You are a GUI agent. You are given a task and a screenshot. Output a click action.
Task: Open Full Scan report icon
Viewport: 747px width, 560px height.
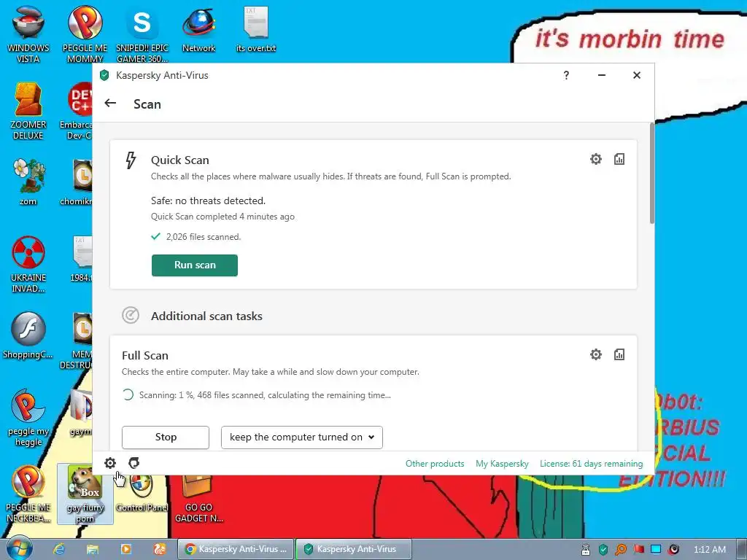pos(619,354)
